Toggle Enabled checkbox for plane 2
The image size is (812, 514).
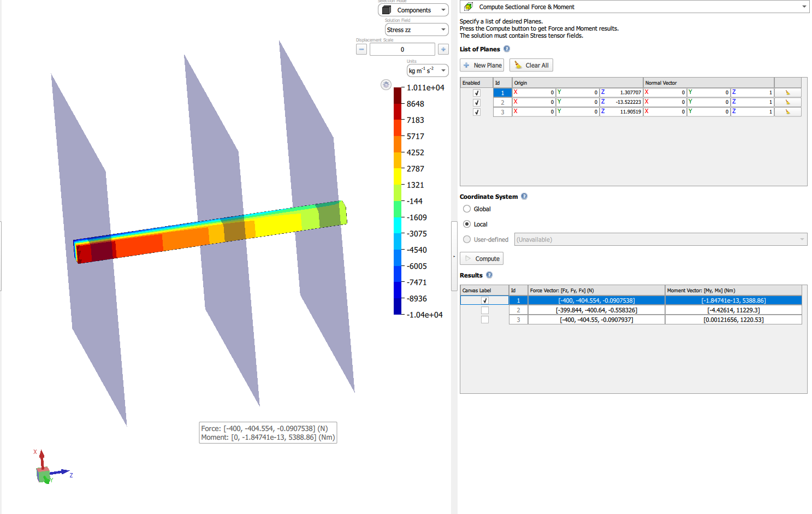(477, 103)
